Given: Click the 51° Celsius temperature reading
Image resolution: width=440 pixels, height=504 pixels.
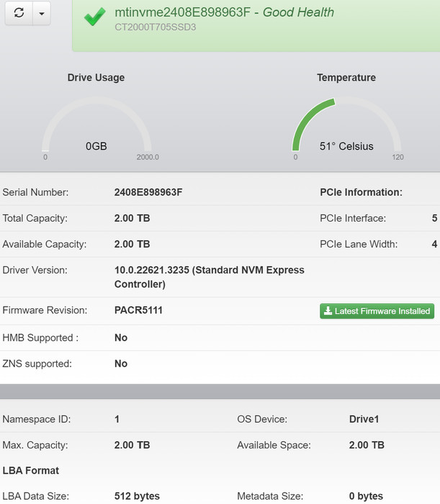Looking at the screenshot, I should coord(346,146).
